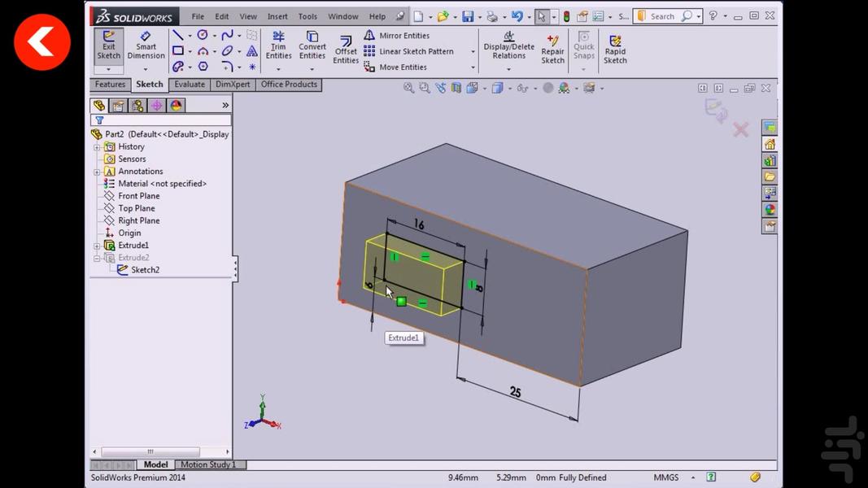The height and width of the screenshot is (488, 868).
Task: Click the Exit Sketch button
Action: click(108, 45)
